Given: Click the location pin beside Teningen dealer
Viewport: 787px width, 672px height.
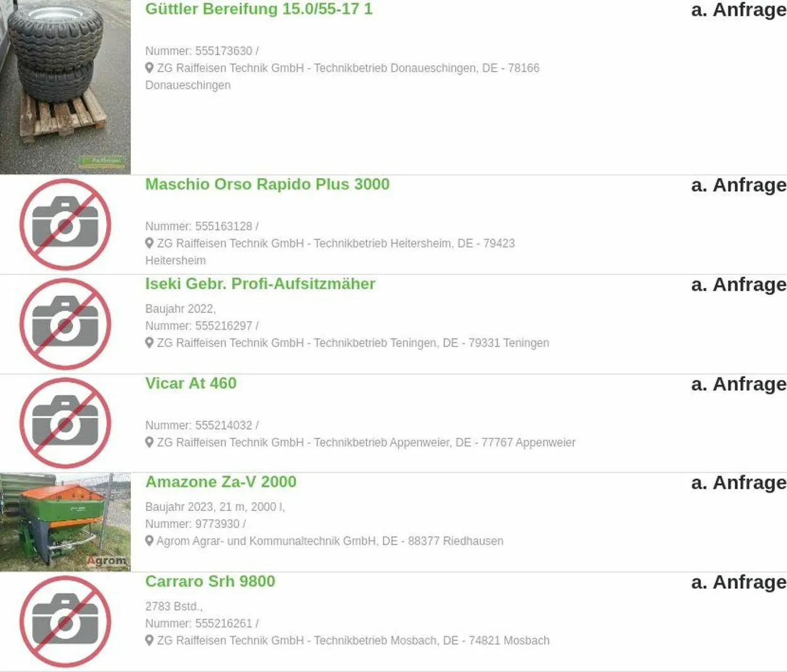Looking at the screenshot, I should click(149, 343).
